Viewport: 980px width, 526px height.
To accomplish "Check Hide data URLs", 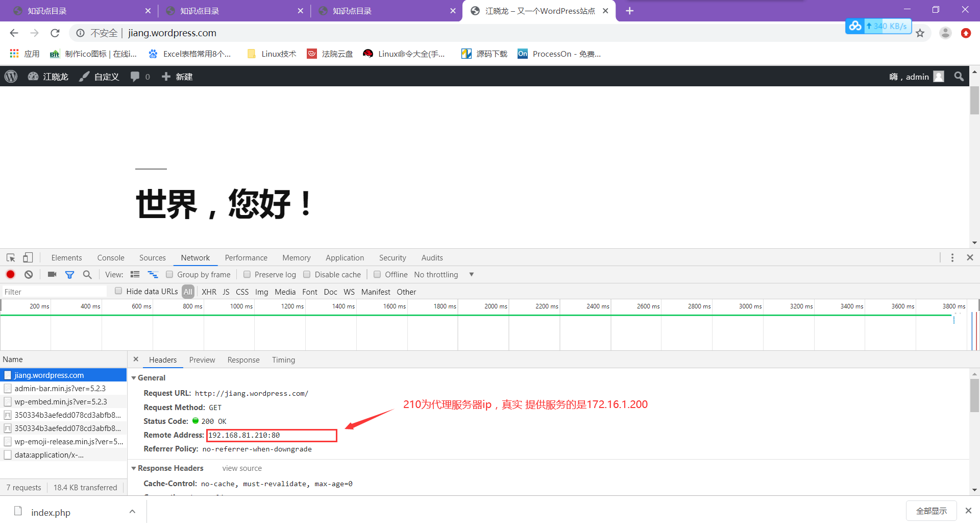I will tap(118, 291).
